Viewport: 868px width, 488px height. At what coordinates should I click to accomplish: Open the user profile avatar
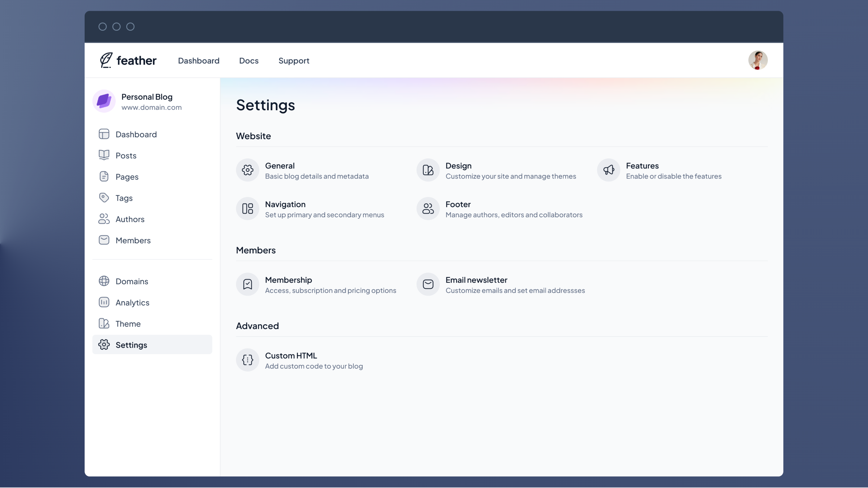click(x=758, y=60)
